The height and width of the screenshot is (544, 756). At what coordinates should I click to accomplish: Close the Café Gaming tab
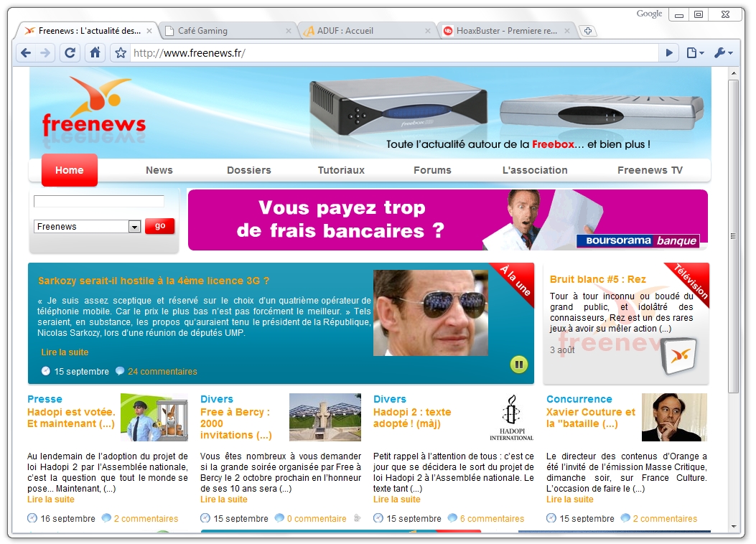coord(289,31)
